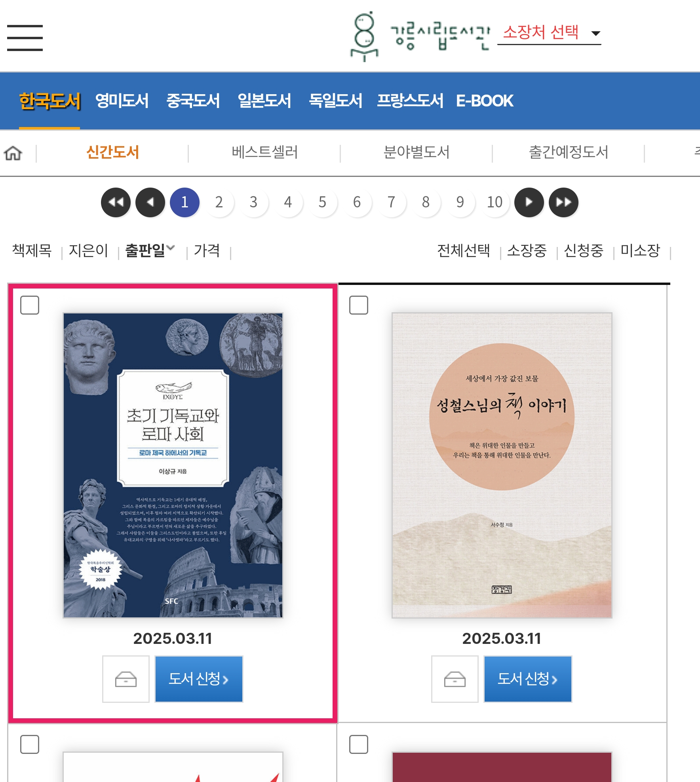Open the 초기 기독교와 로마 사회 book cover
Screen dimensions: 700x782
173,465
